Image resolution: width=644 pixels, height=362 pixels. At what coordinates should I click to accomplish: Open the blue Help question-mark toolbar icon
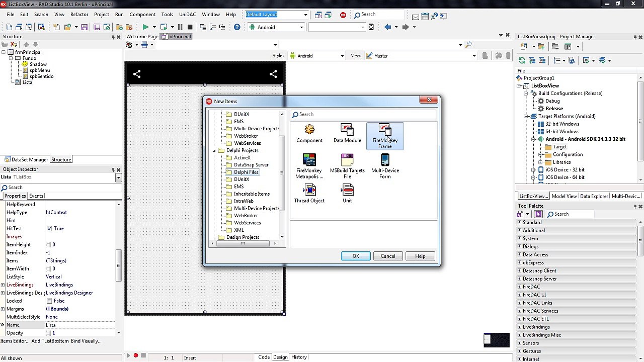[237, 27]
